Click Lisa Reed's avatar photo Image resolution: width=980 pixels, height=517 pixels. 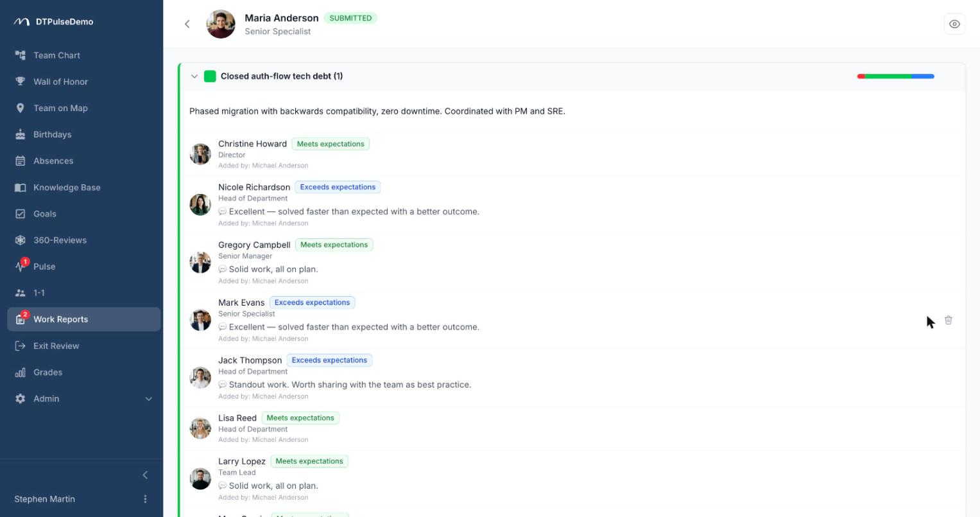[200, 428]
